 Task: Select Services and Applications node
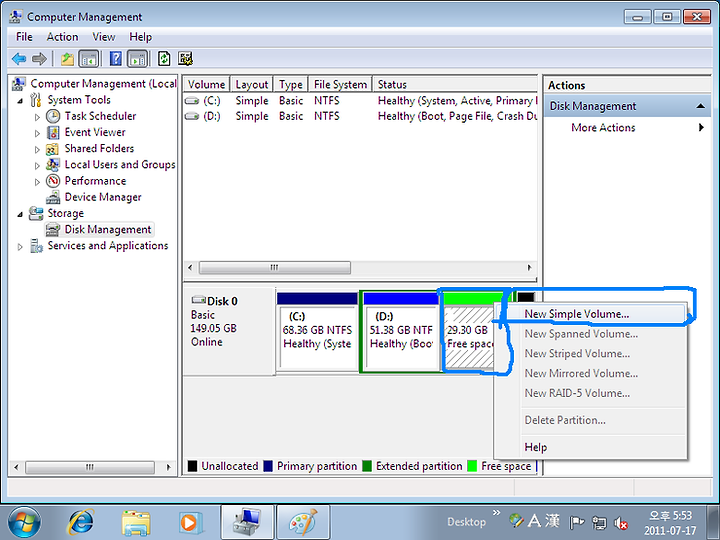pos(108,246)
